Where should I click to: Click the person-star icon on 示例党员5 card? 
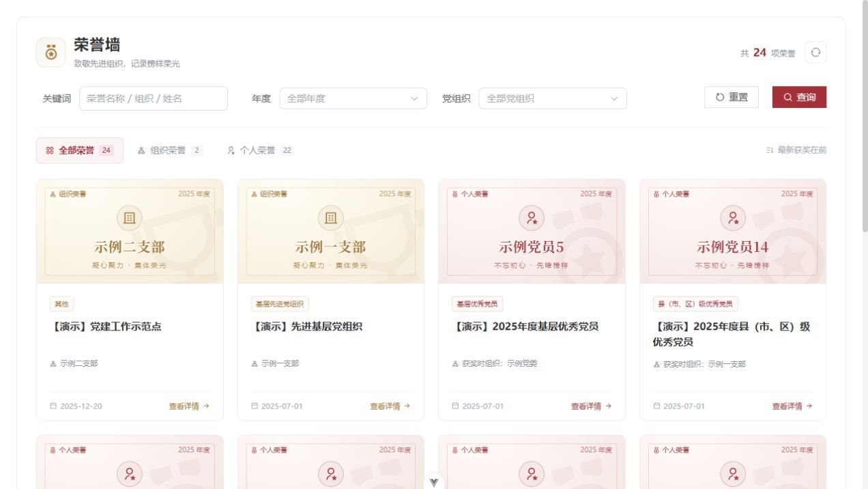tap(532, 218)
